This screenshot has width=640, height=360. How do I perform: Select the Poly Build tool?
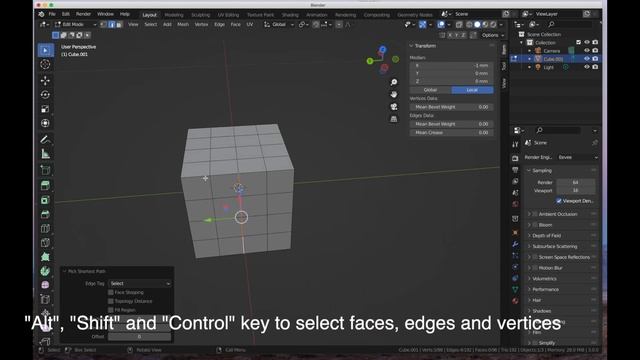tap(45, 257)
